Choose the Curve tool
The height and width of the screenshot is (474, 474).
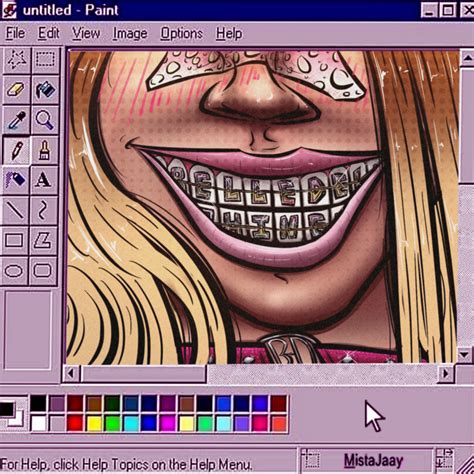pyautogui.click(x=43, y=211)
